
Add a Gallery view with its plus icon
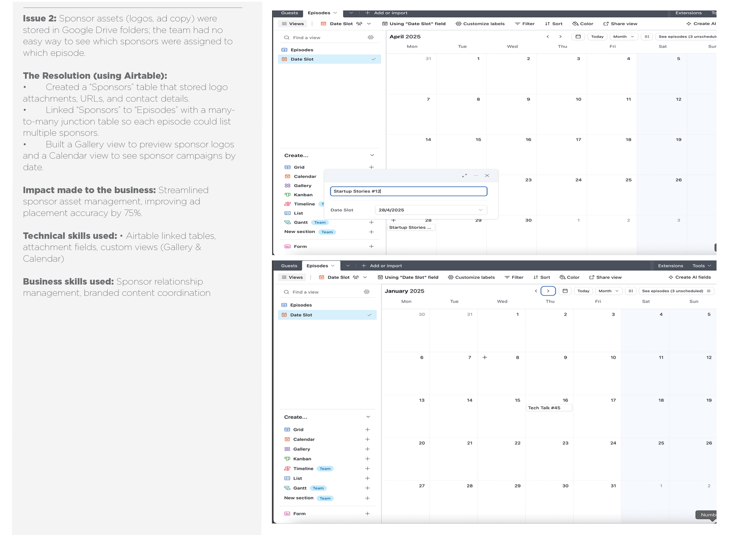(x=367, y=449)
